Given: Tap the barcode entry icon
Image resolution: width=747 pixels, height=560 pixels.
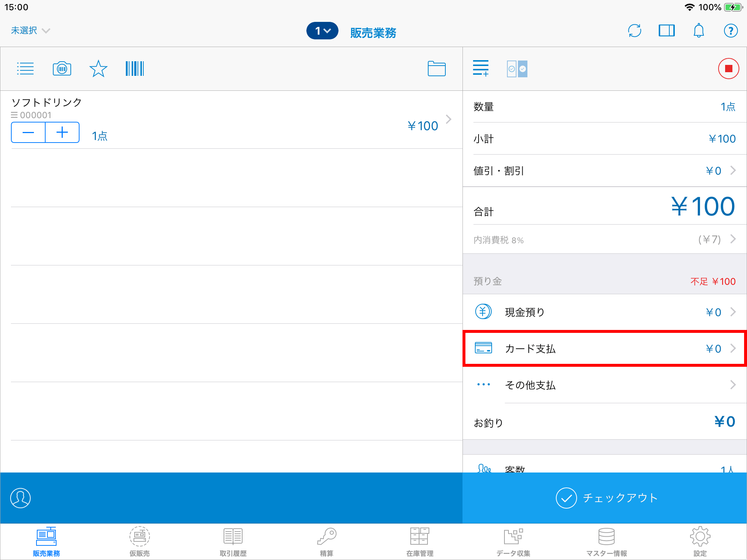Looking at the screenshot, I should (135, 69).
